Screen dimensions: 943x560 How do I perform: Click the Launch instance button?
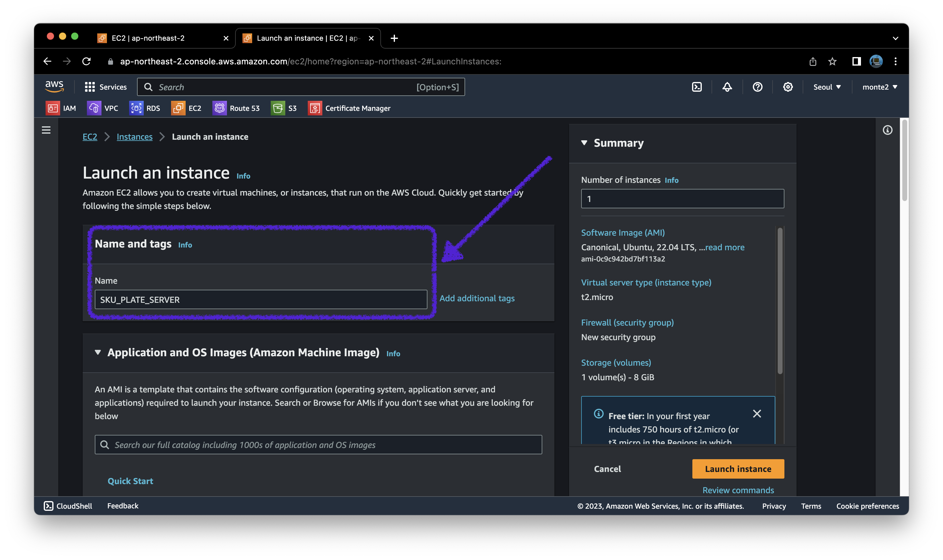738,469
